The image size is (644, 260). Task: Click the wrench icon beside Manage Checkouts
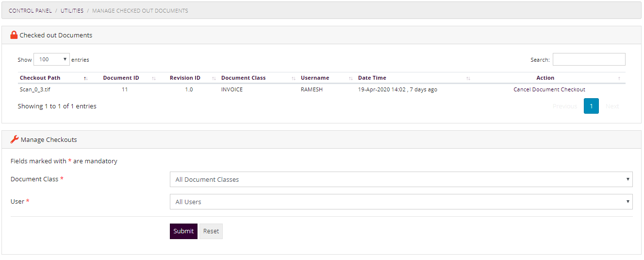pyautogui.click(x=15, y=139)
